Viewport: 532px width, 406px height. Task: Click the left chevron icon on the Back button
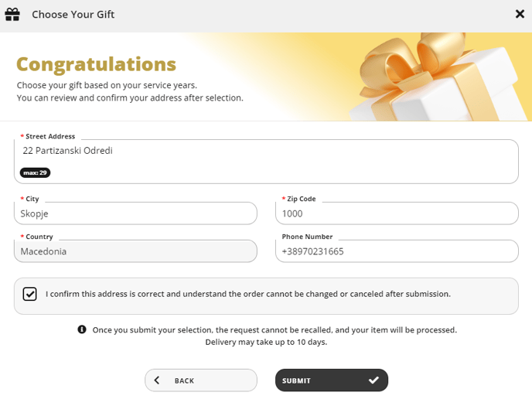tap(157, 380)
